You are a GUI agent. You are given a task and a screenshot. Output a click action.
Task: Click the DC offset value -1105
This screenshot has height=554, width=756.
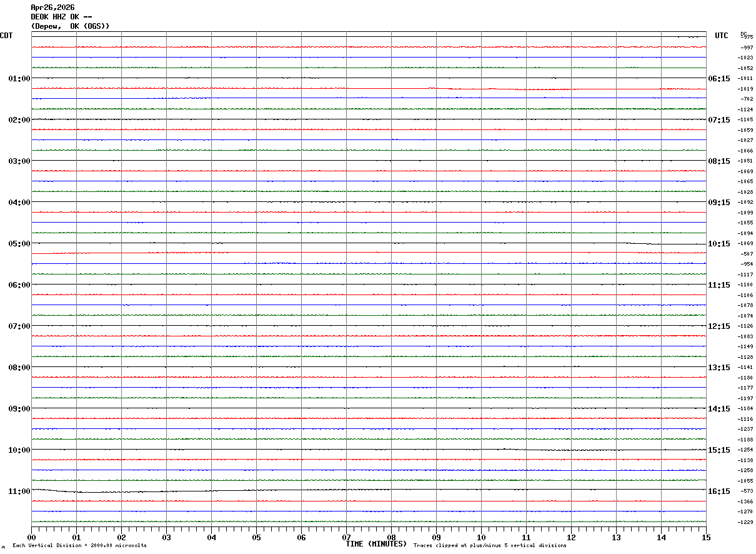(746, 120)
